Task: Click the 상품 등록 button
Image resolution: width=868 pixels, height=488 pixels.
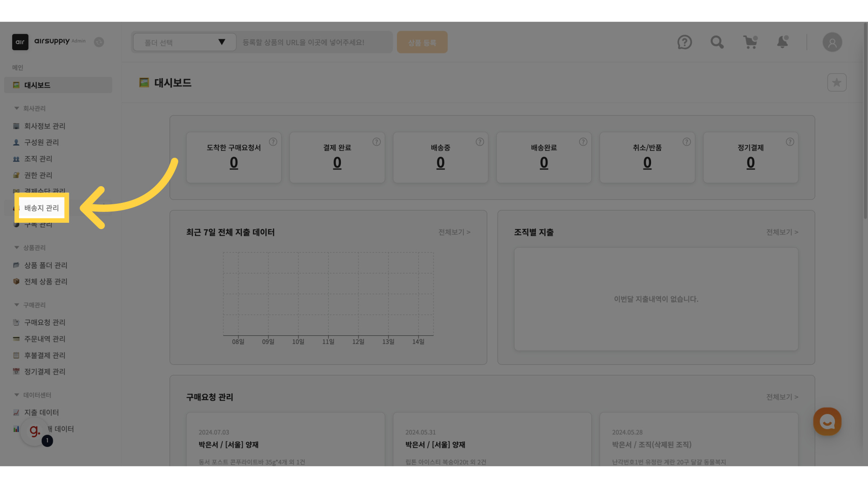Action: pyautogui.click(x=422, y=42)
